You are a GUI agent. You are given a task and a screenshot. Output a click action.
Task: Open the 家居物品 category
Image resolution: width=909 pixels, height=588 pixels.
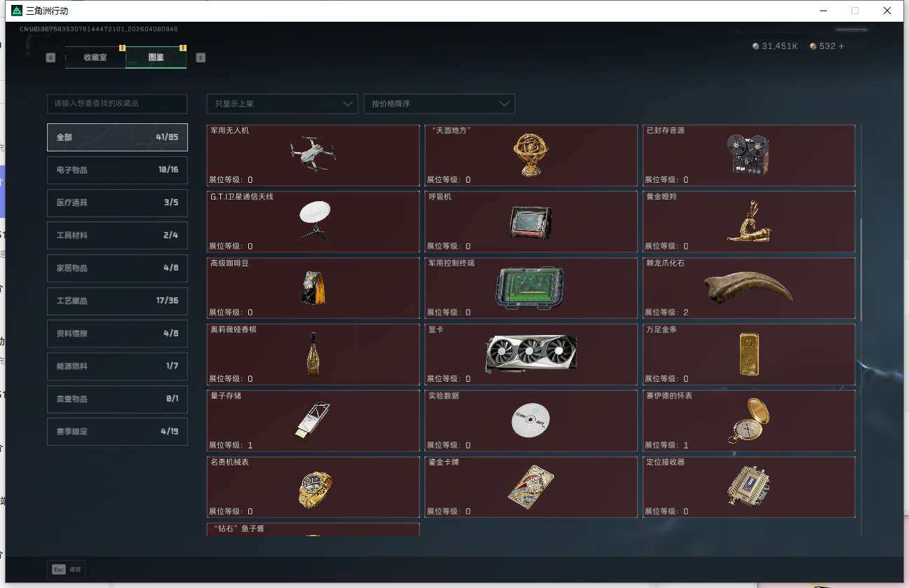(117, 268)
